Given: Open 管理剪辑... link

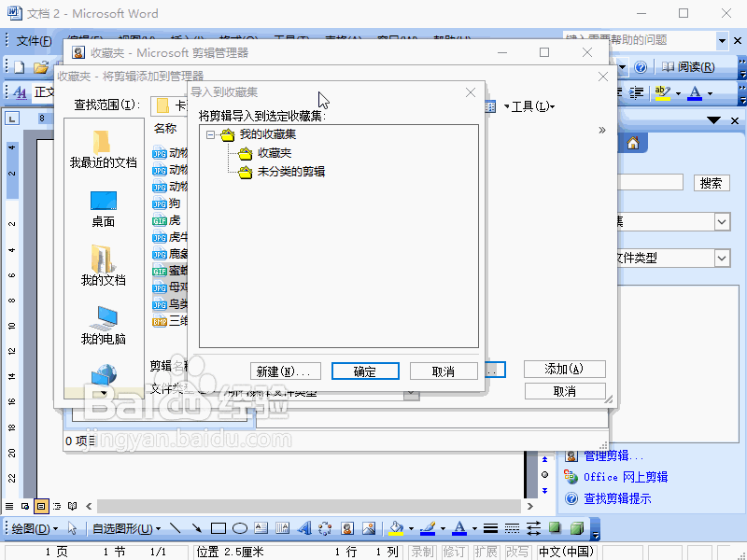Looking at the screenshot, I should [613, 455].
